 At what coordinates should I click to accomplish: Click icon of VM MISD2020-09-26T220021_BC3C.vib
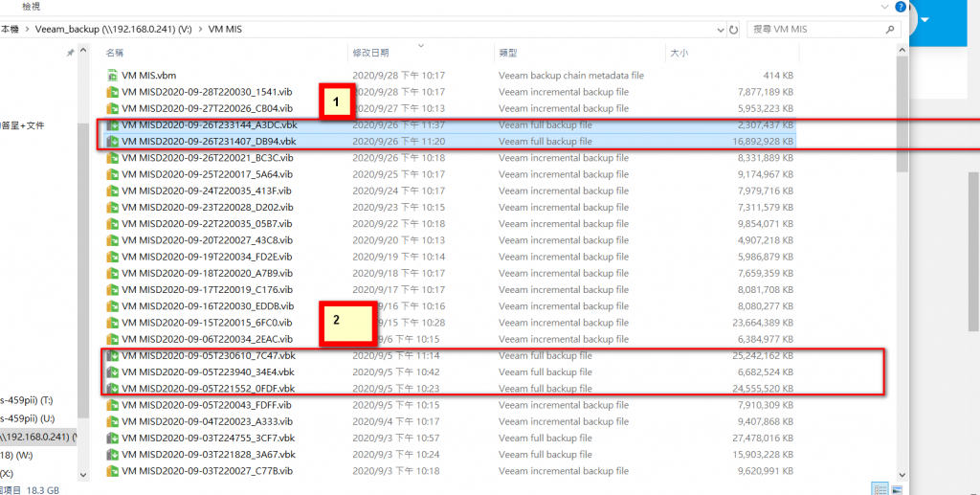click(113, 157)
